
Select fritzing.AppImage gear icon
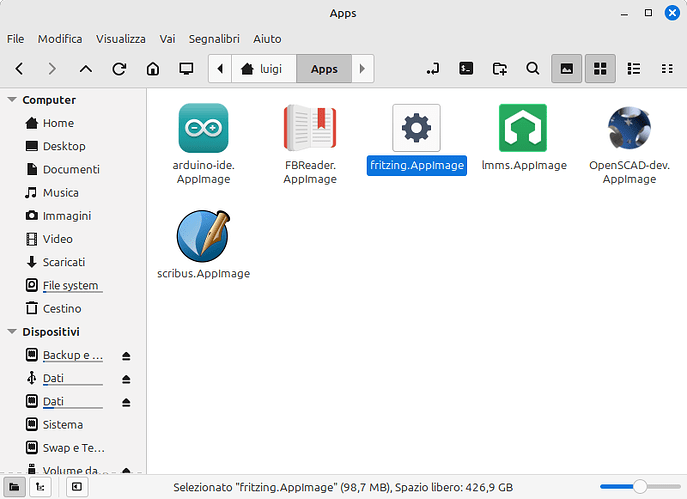click(416, 128)
